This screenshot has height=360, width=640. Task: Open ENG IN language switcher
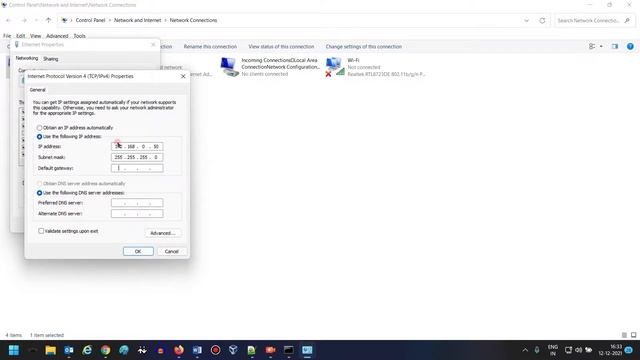[x=553, y=350]
